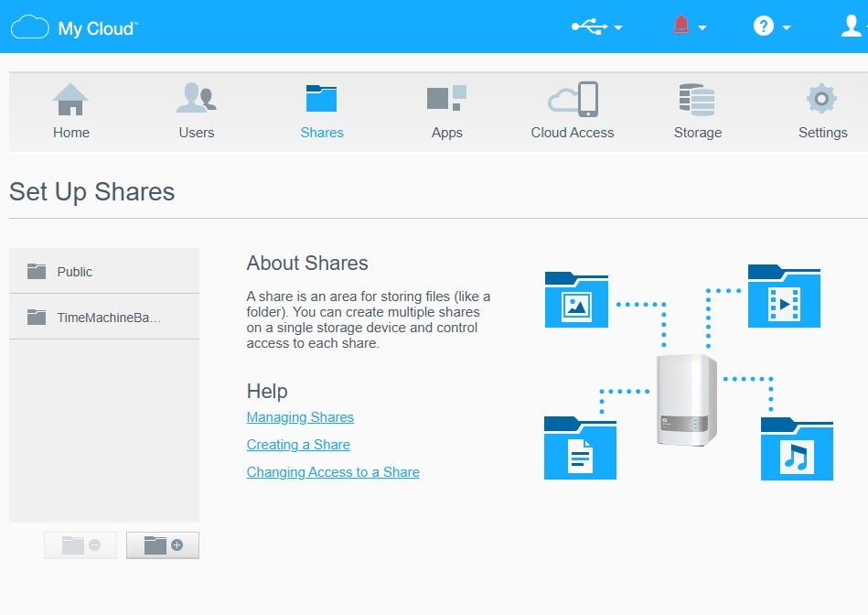Switch to the Users tab label
This screenshot has width=868, height=615.
(197, 133)
